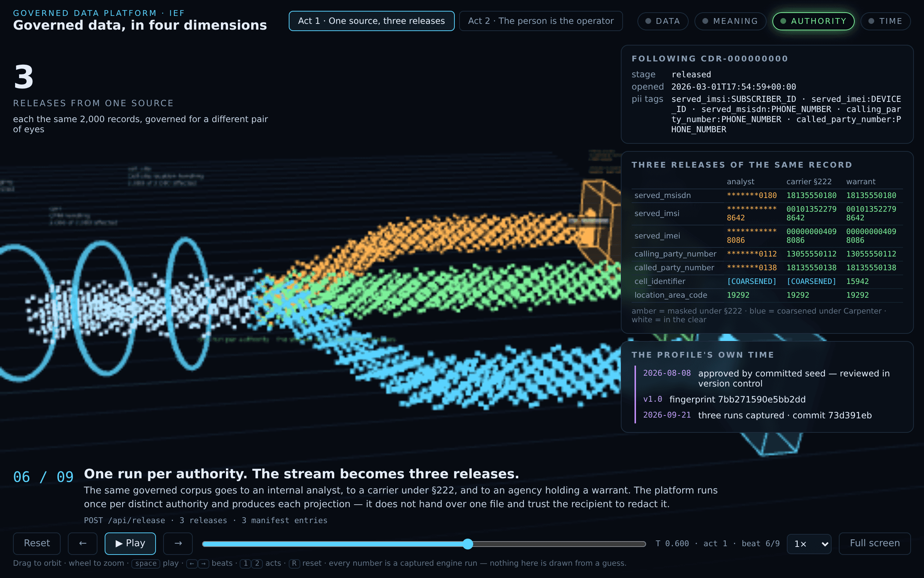Click 'three runs captured · commit 73d391eb' text
Viewport: 924px width, 578px height.
[785, 415]
